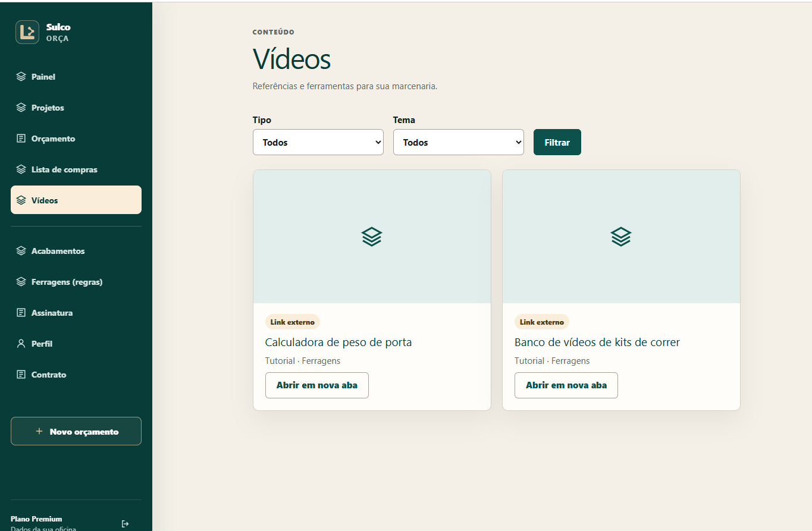
Task: Go to the Painel menu item
Action: [76, 77]
